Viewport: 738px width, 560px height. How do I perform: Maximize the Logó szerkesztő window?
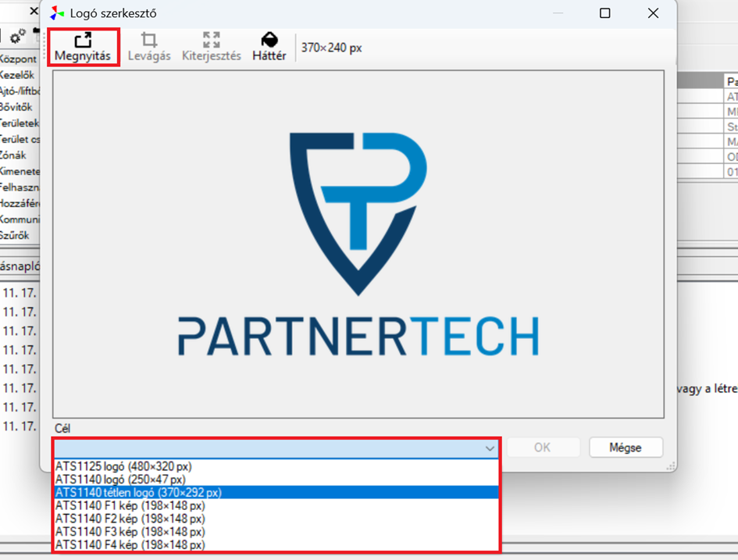tap(604, 13)
